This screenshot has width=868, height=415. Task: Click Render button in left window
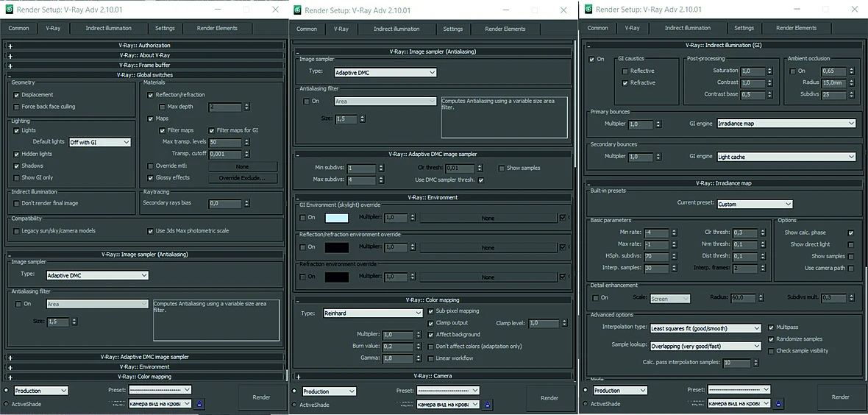click(x=261, y=397)
